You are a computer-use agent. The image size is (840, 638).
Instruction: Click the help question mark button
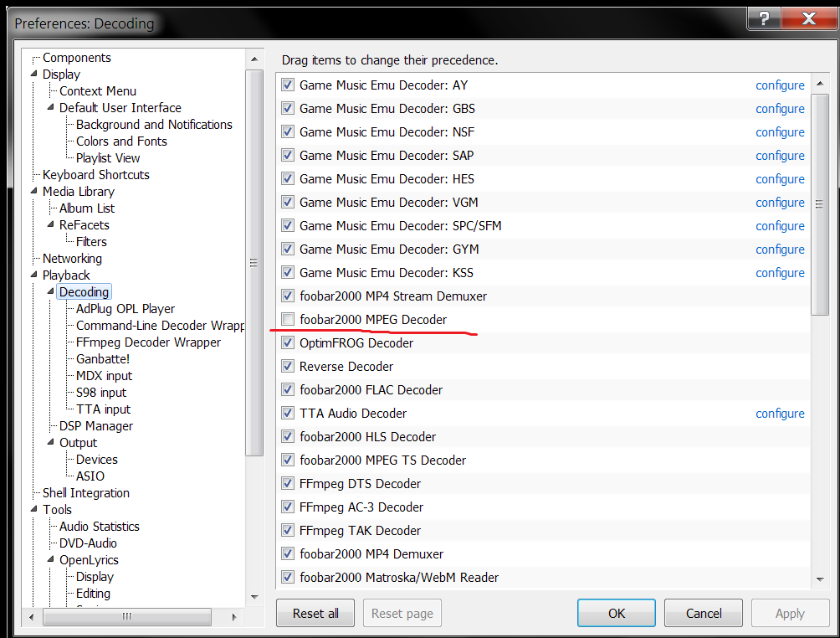[764, 18]
